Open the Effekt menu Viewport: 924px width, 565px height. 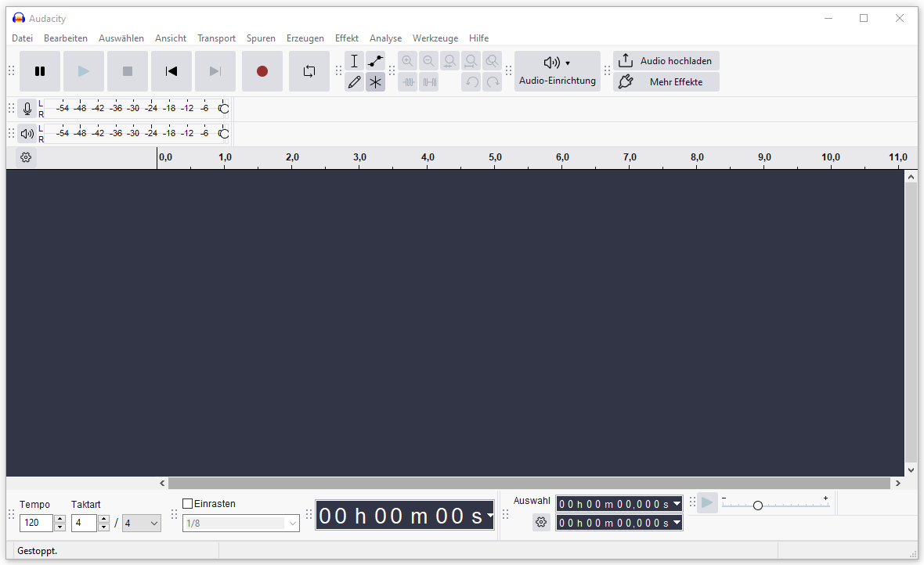[x=346, y=38]
